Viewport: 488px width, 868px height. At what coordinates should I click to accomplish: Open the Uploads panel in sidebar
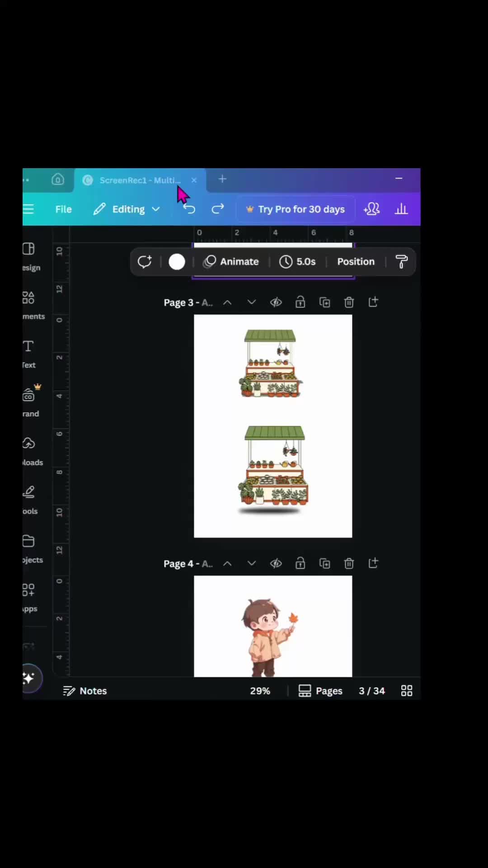pos(33,452)
